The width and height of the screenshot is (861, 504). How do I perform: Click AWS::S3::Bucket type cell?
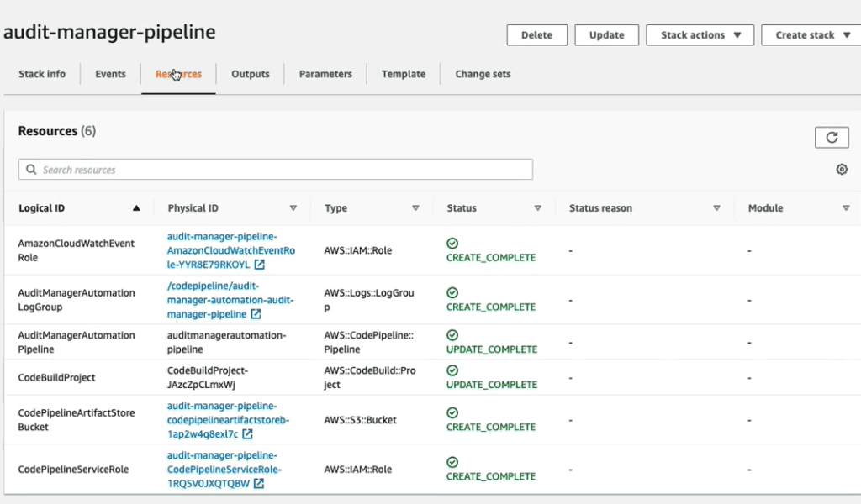coord(360,420)
